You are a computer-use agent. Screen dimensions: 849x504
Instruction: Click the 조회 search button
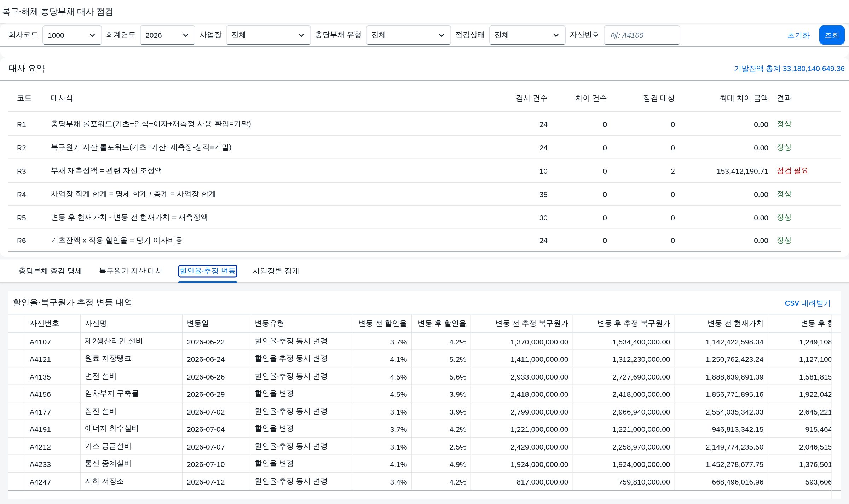pyautogui.click(x=832, y=35)
